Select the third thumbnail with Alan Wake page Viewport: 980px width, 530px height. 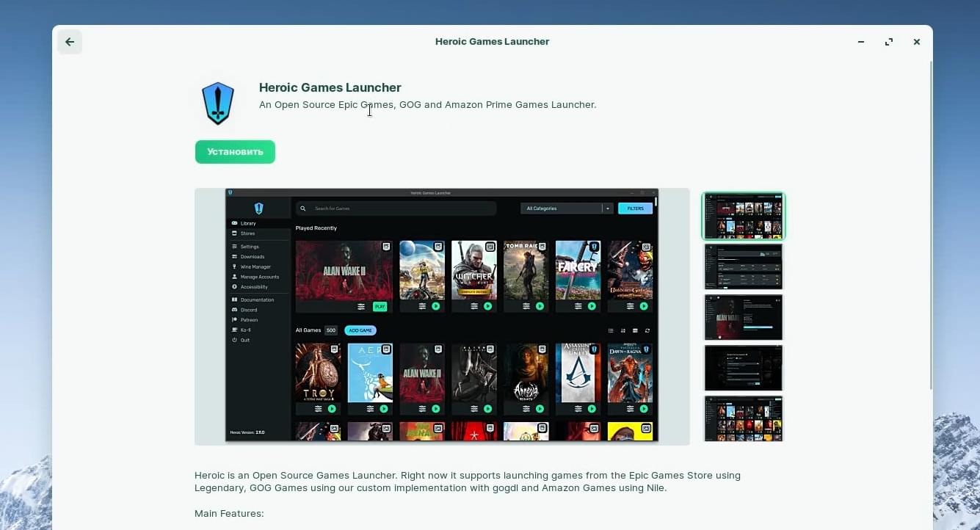click(744, 317)
